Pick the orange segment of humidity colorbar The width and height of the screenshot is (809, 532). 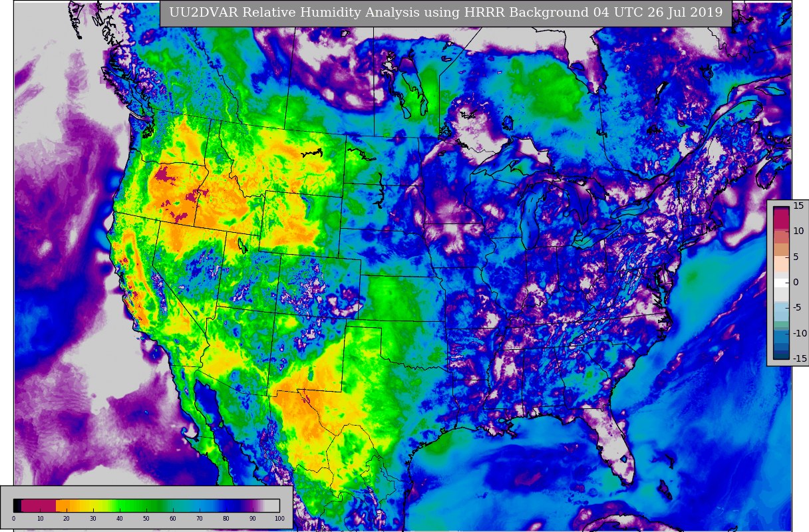[63, 505]
